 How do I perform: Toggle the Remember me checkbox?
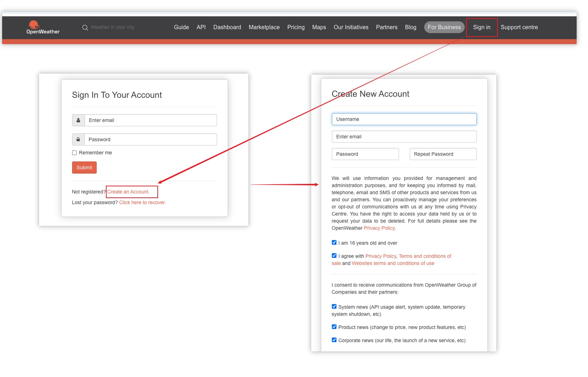tap(74, 153)
